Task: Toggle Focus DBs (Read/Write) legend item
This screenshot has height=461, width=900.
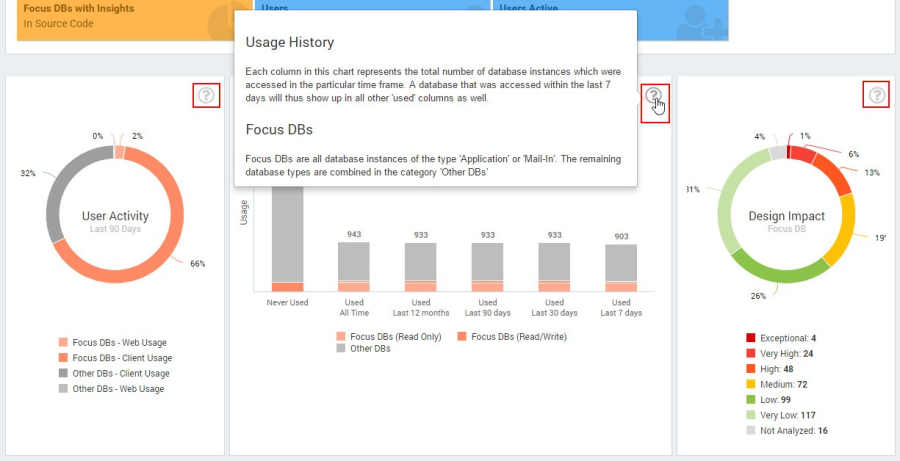Action: [511, 337]
